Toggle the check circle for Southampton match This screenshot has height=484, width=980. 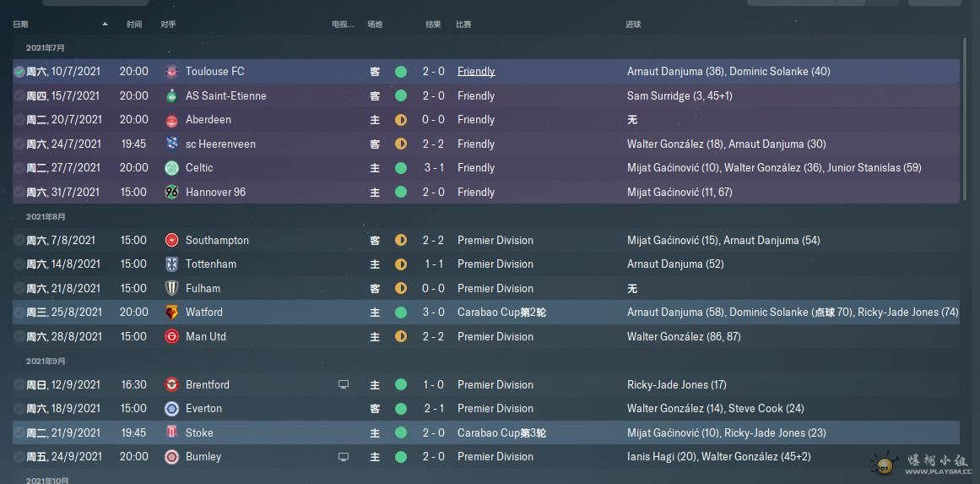pos(19,241)
